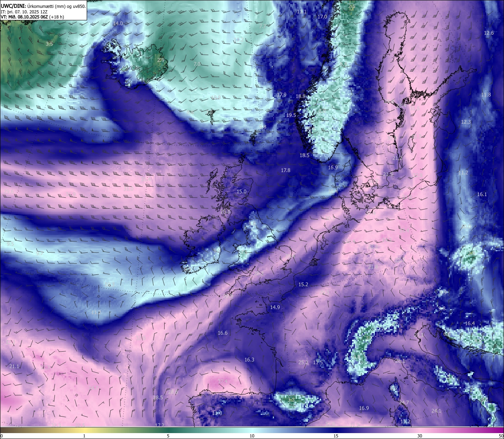Click the title "UWC/DINI: Úrkomumætti (mm) og uv850."

click(x=43, y=6)
